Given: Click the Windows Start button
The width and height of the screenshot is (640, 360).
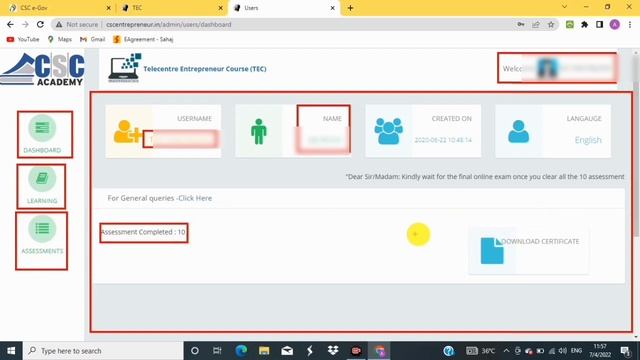Looking at the screenshot, I should pyautogui.click(x=11, y=351).
